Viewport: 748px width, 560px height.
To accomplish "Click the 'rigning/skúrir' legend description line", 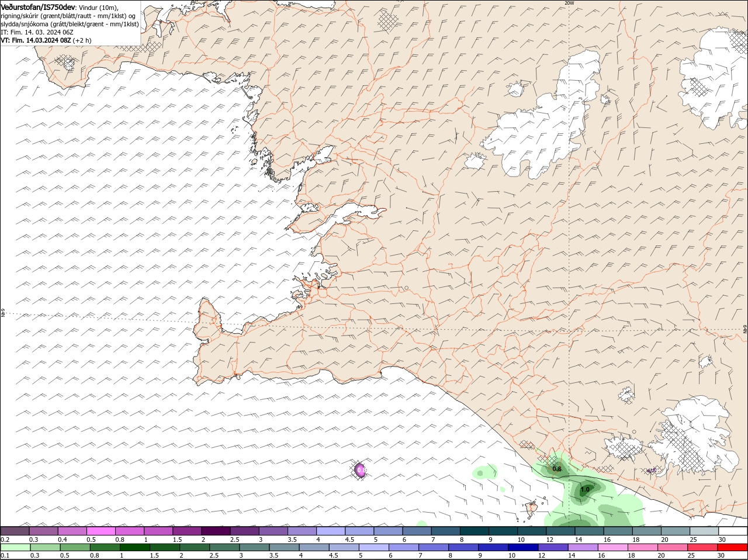I will point(68,15).
